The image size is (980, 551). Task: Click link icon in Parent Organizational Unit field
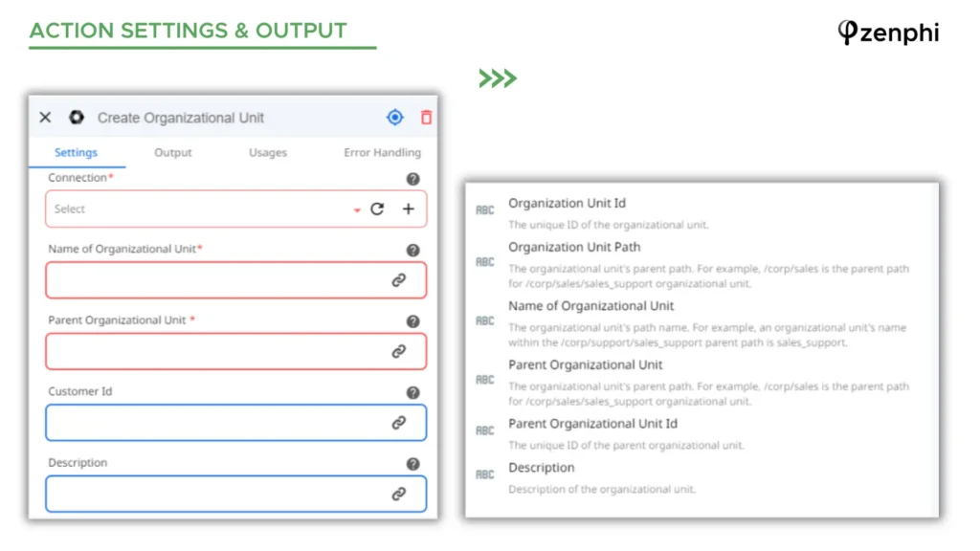click(x=399, y=351)
